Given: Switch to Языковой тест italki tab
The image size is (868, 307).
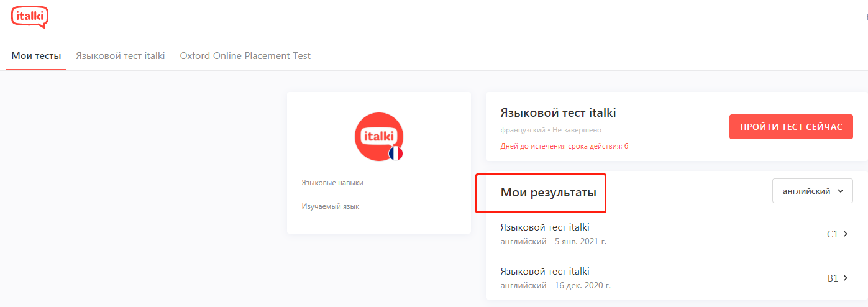Looking at the screenshot, I should (121, 56).
